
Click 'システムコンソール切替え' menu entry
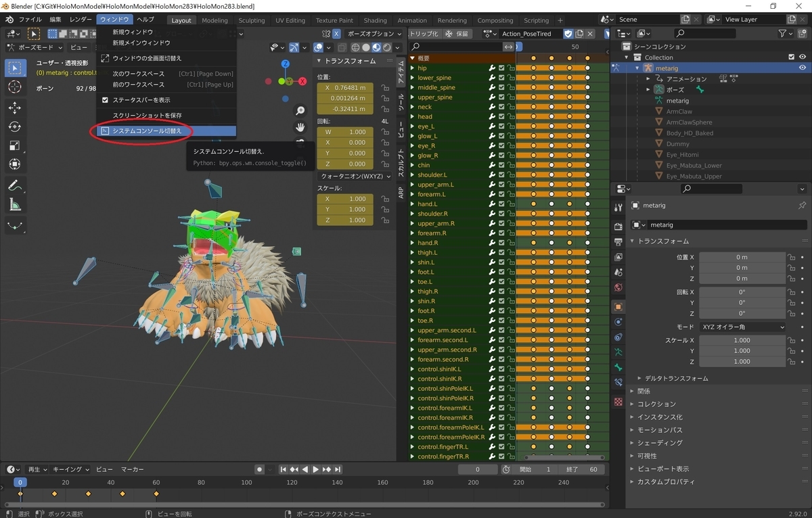click(166, 131)
